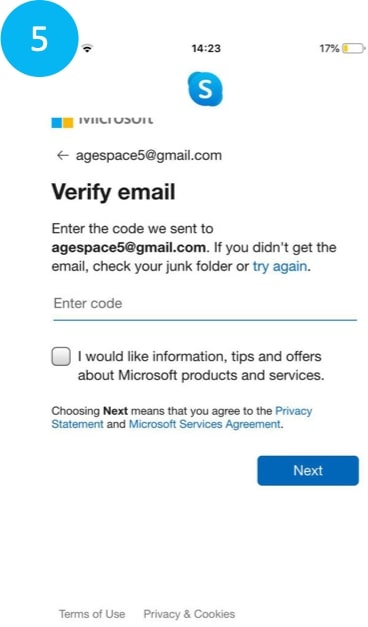Click the agespace5@gmail.com text beside back arrow

(x=149, y=155)
